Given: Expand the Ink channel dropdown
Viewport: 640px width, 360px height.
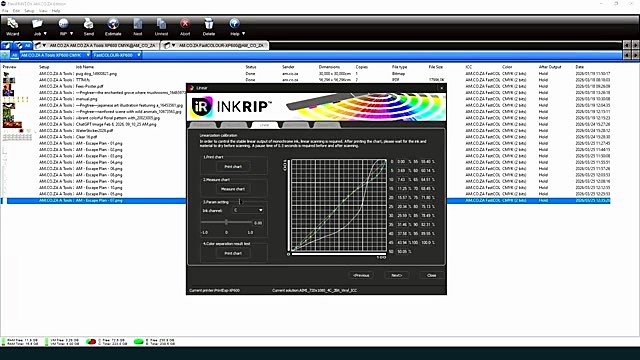Looking at the screenshot, I should [x=260, y=211].
